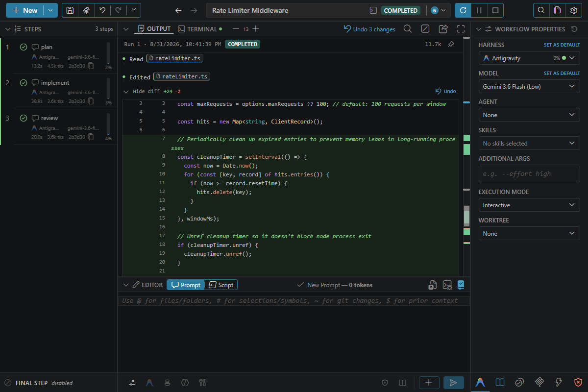The height and width of the screenshot is (392, 588).
Task: Click the slashed-square icon in output header
Action: 425,29
